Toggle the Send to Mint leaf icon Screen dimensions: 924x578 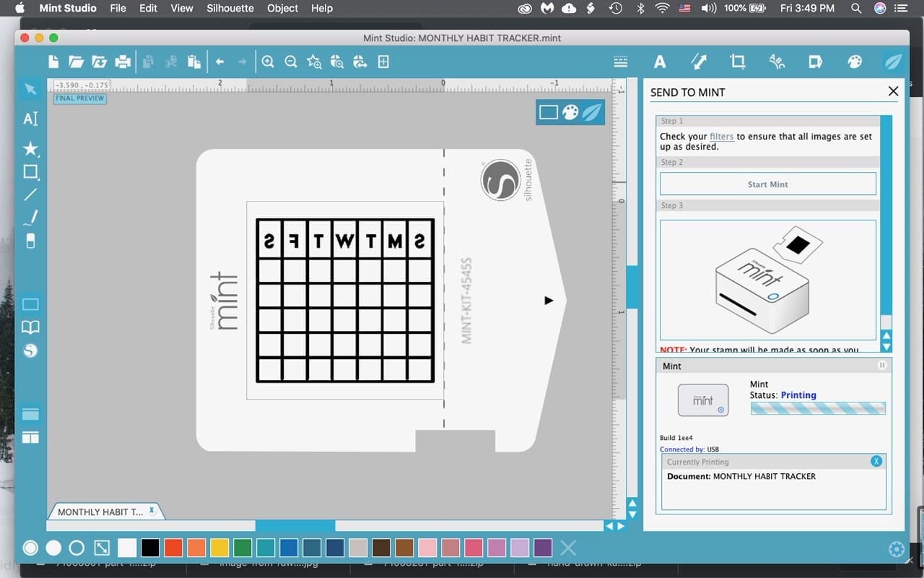tap(893, 62)
